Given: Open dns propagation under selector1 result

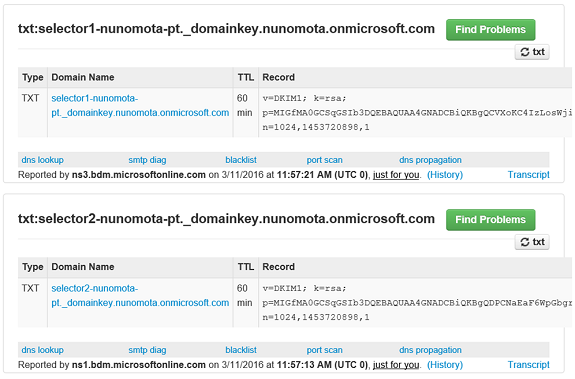Looking at the screenshot, I should click(430, 160).
